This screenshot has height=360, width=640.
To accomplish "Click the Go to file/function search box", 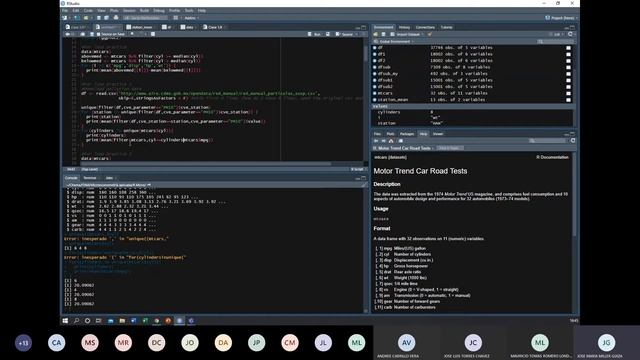I will tap(145, 18).
